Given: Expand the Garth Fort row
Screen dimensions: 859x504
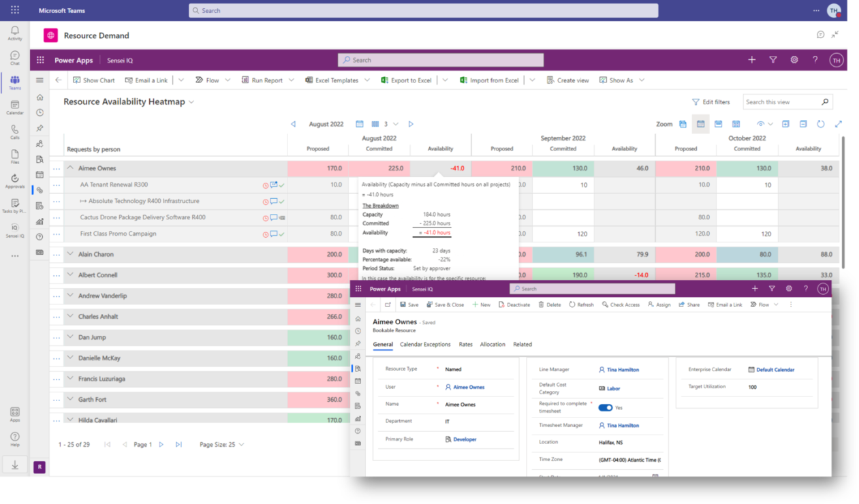Looking at the screenshot, I should 69,399.
